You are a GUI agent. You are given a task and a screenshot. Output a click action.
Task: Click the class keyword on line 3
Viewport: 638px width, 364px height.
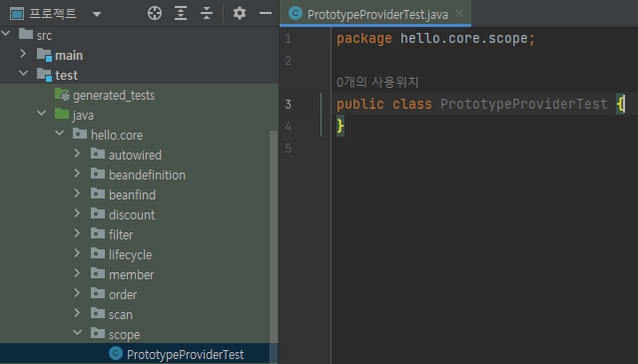[411, 104]
